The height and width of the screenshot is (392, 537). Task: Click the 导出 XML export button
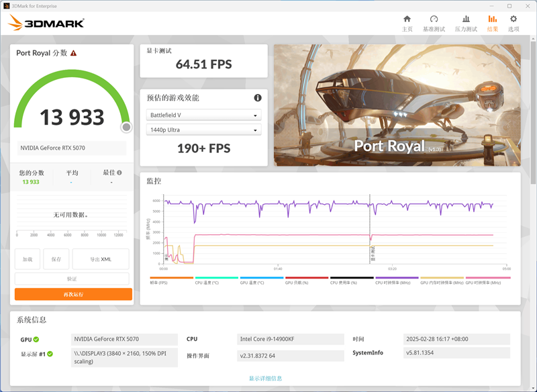[x=100, y=259]
